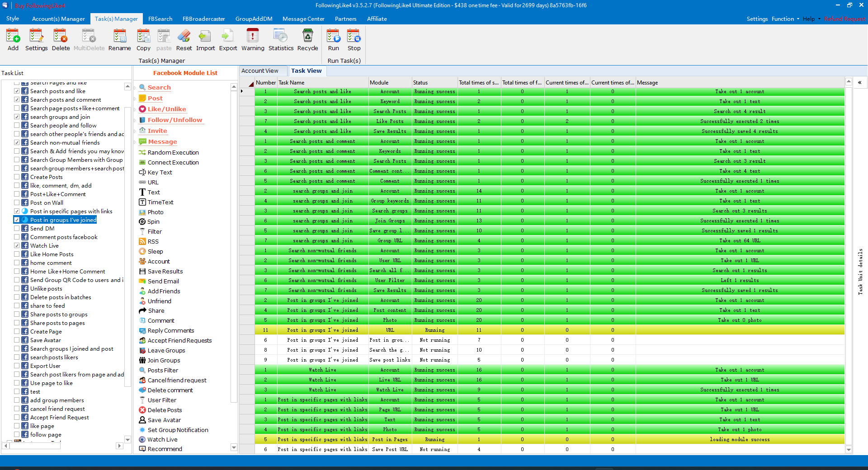Screen dimensions: 868x470
Task: Expand the Post module category
Action: 135,99
